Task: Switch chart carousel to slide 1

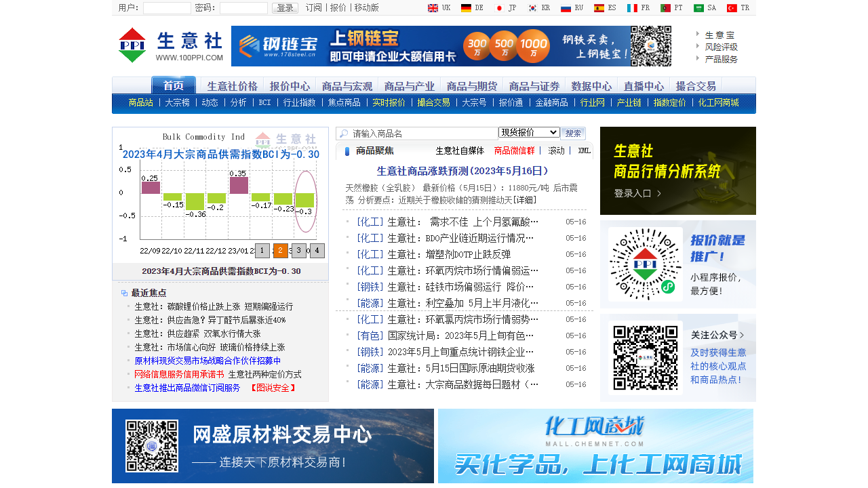Action: (262, 251)
